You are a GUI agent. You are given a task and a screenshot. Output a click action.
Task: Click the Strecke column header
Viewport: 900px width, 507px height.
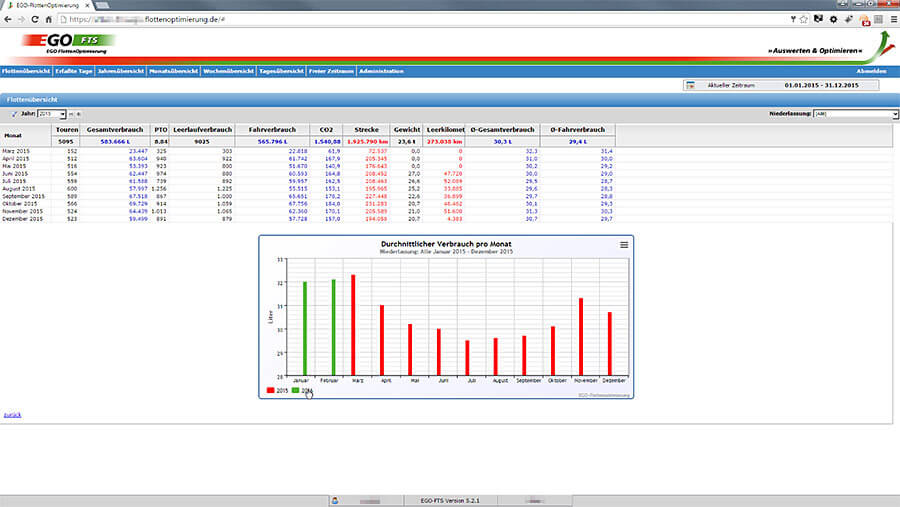coord(366,130)
